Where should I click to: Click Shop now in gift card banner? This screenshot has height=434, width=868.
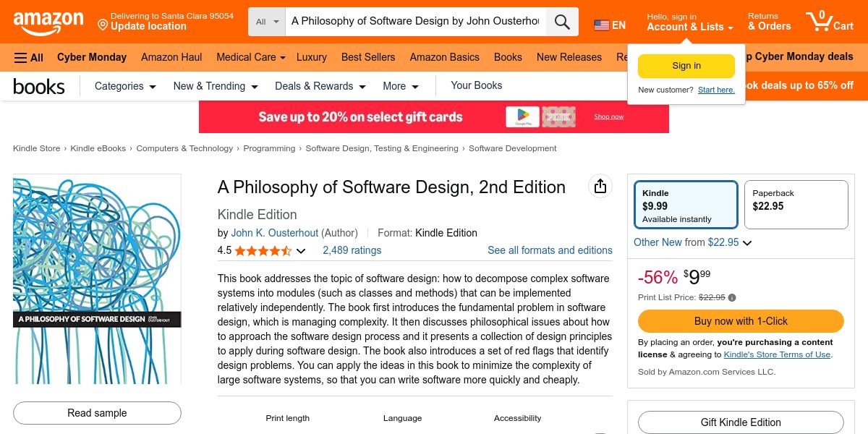608,116
